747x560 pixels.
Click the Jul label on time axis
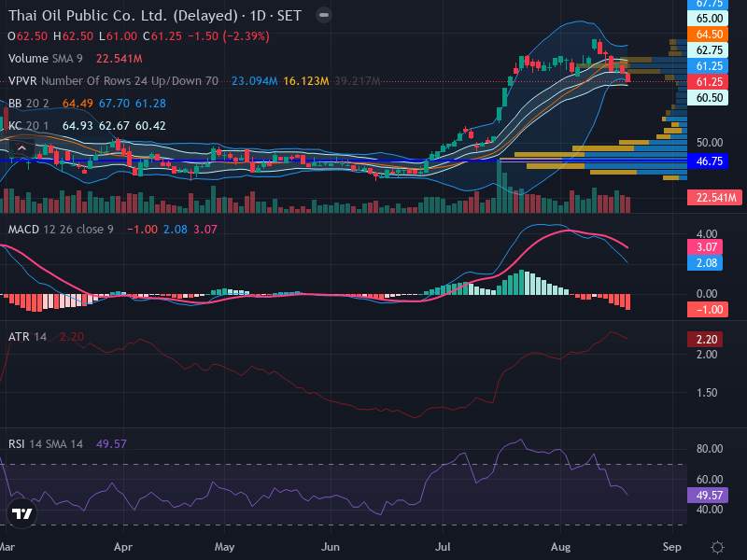pos(443,547)
